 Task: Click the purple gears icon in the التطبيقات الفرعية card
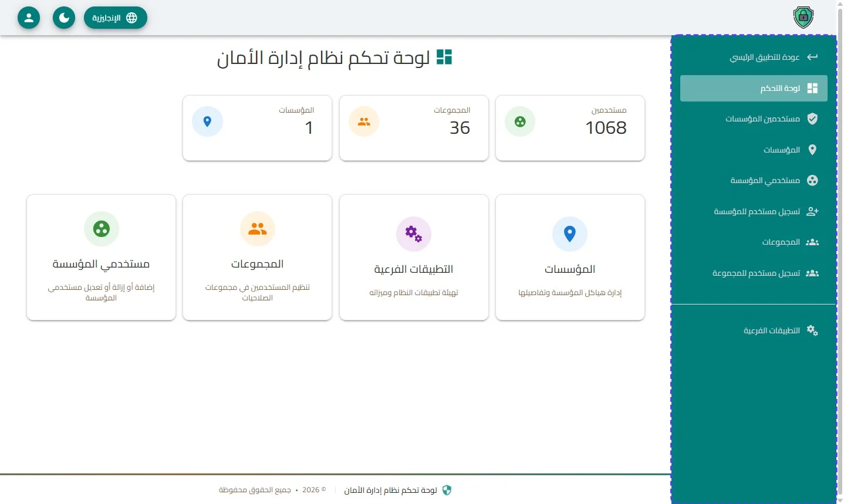[414, 234]
